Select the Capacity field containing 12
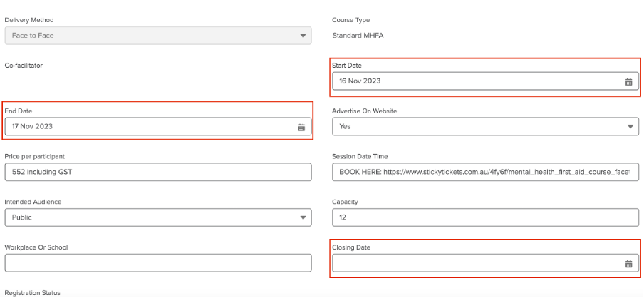The image size is (644, 298). click(x=484, y=218)
